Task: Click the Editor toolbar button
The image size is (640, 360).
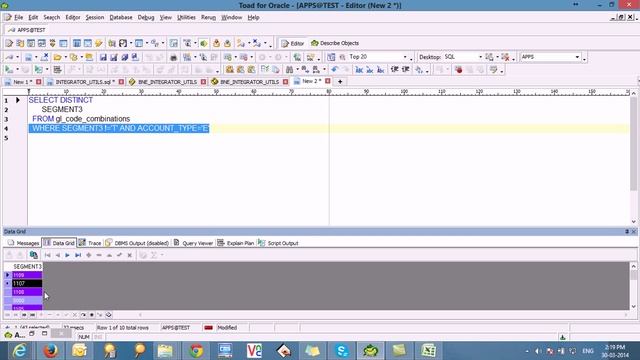Action: [x=293, y=43]
